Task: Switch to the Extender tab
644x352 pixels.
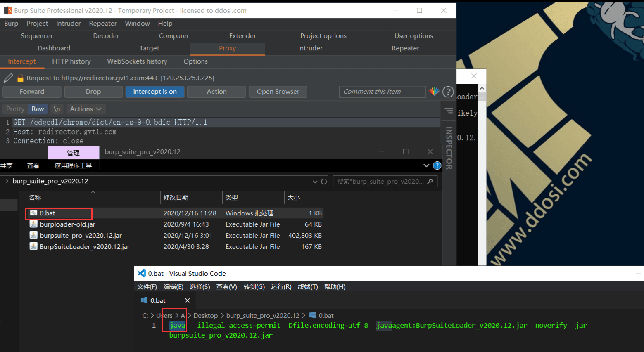Action: (x=242, y=36)
